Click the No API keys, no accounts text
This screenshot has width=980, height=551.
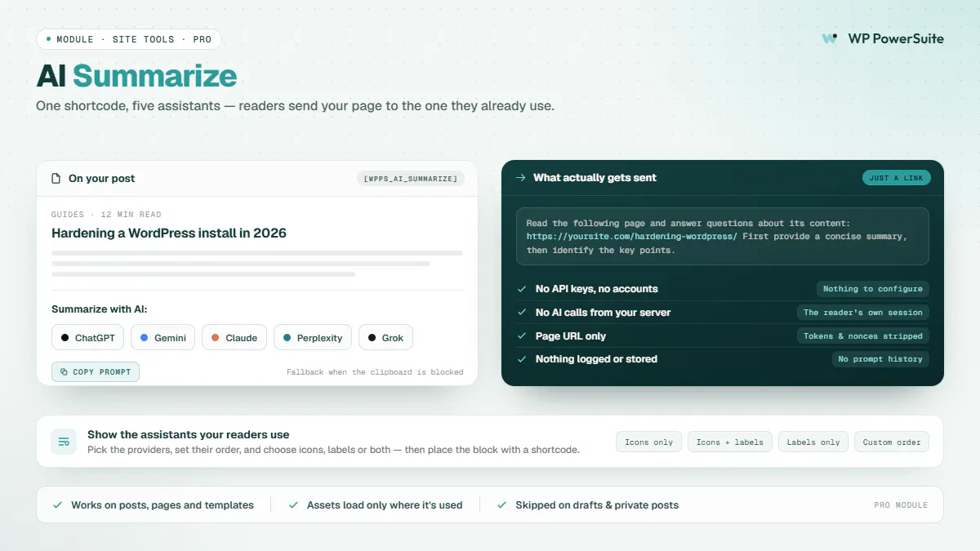(x=597, y=288)
